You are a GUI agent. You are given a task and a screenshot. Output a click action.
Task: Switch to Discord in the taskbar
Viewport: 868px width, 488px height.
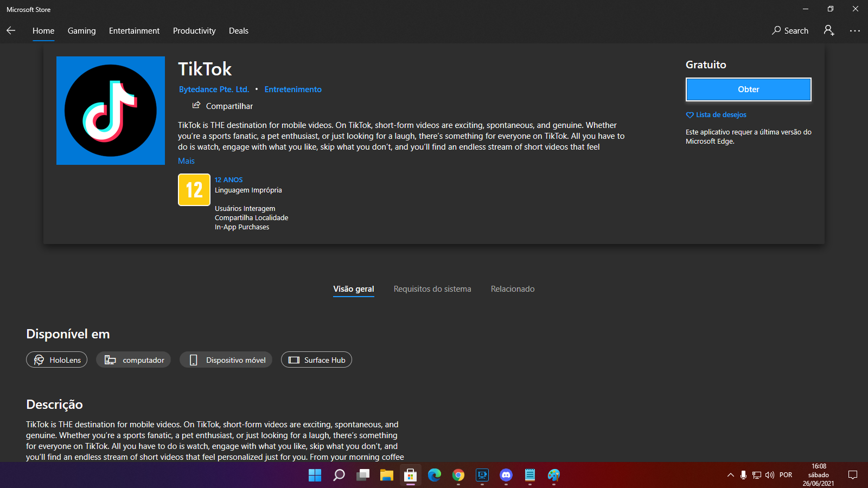pyautogui.click(x=506, y=476)
